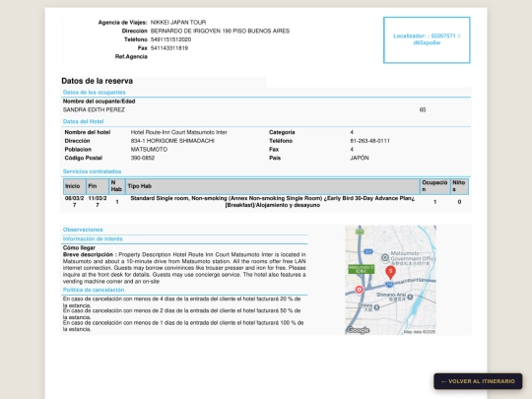Viewport: 532px width, 399px height.
Task: Click the Matsumoto Government Office map marker
Action: click(385, 258)
